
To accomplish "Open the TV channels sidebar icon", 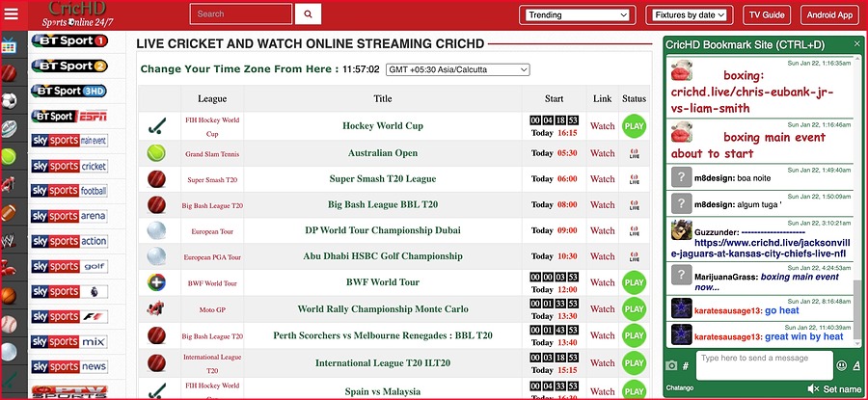I will [9, 45].
